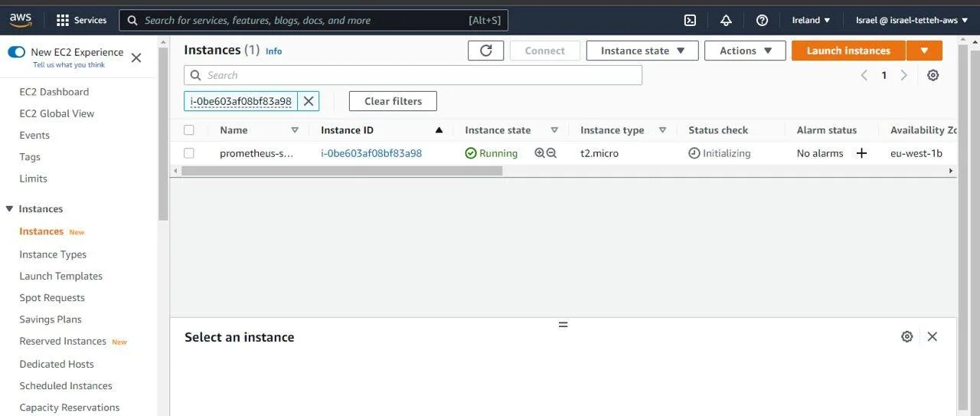Click the instances filter search field

(413, 75)
